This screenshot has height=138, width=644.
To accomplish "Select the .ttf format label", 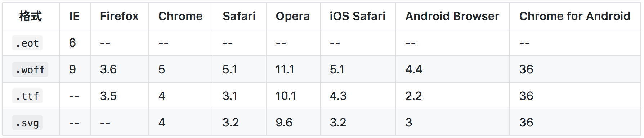I will click(x=27, y=96).
